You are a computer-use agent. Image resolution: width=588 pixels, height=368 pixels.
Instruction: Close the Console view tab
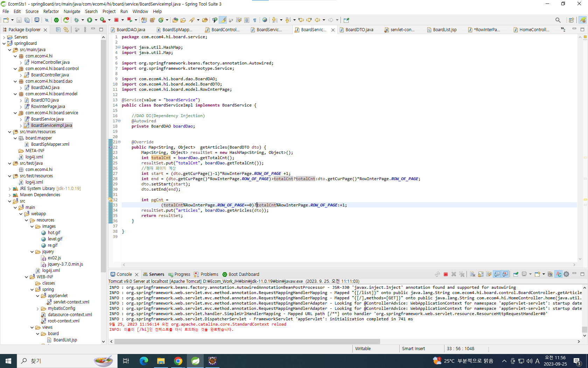pos(136,274)
